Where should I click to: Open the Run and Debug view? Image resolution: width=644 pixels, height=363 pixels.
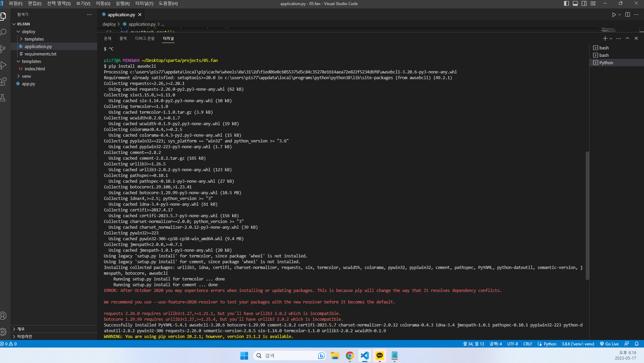(3, 65)
